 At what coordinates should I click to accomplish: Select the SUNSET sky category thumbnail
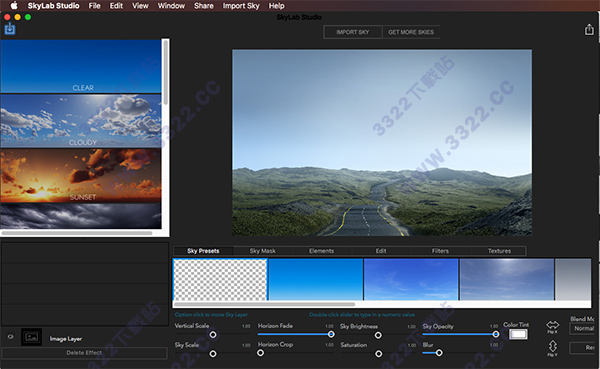coord(81,175)
